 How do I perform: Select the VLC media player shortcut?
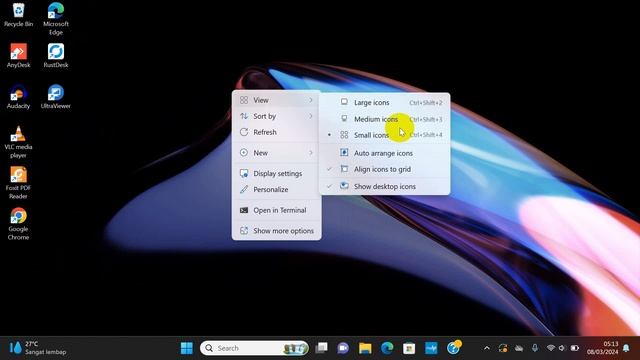18,142
